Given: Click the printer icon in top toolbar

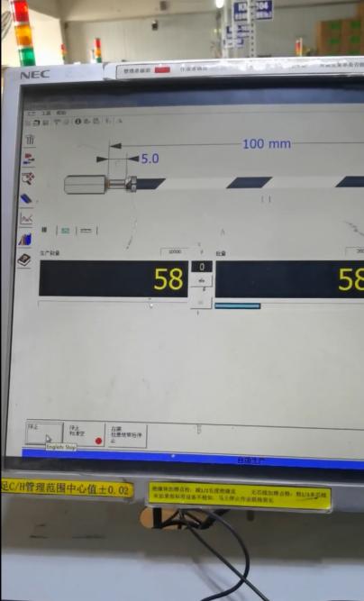Looking at the screenshot, I should [x=36, y=123].
